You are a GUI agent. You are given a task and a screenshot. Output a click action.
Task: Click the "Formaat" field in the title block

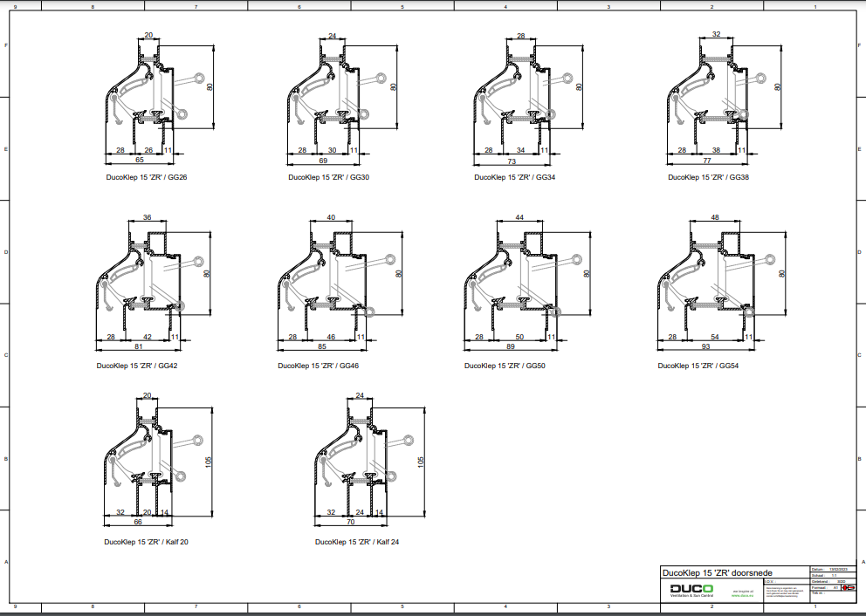coord(826,588)
